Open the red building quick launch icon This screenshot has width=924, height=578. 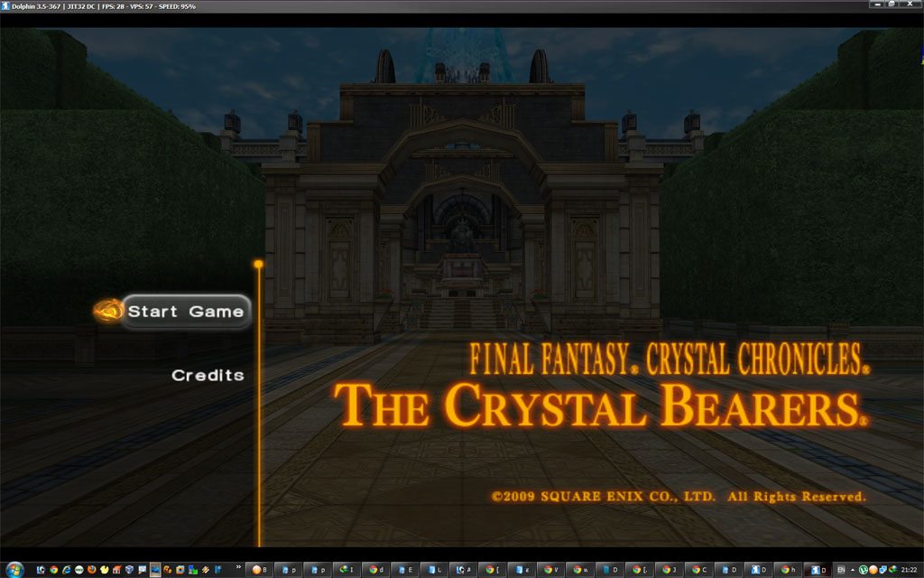click(116, 570)
